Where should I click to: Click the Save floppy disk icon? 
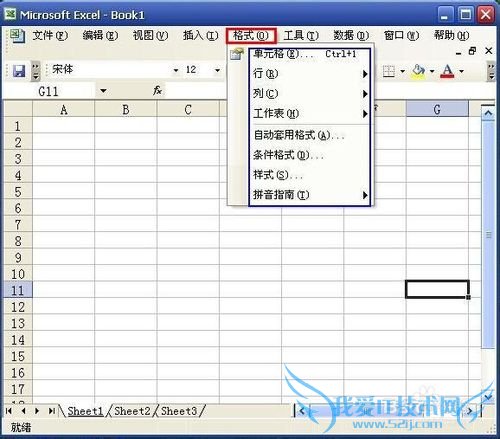coord(19,71)
